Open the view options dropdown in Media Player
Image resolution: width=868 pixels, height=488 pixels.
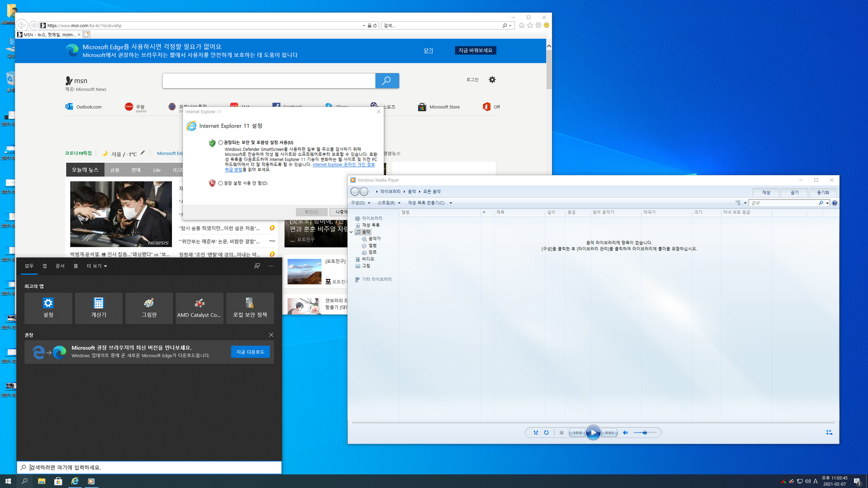(745, 203)
